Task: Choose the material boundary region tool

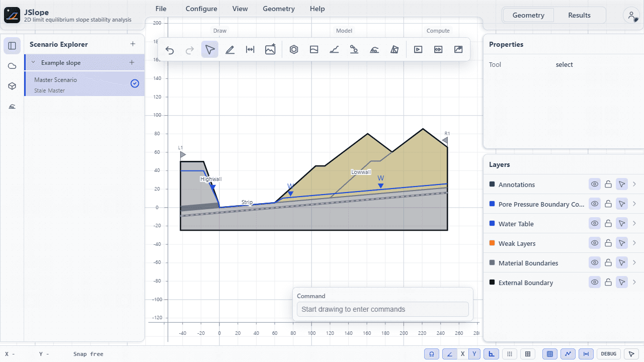Action: 314,50
